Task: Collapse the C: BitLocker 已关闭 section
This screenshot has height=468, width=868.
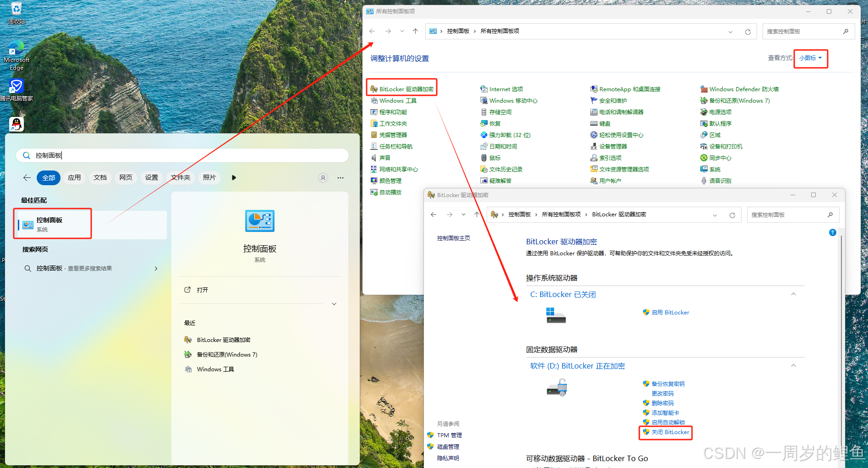Action: 793,294
